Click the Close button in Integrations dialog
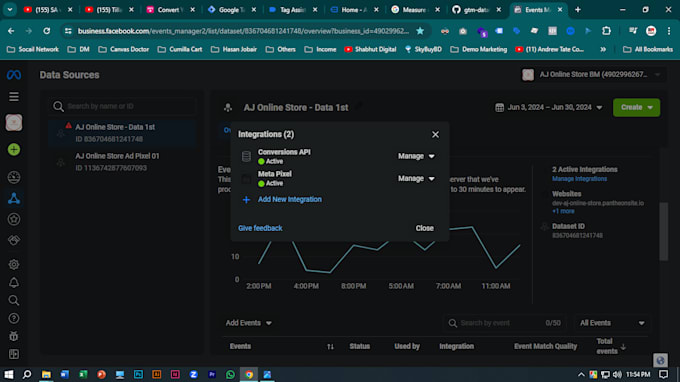This screenshot has height=382, width=680. (425, 229)
